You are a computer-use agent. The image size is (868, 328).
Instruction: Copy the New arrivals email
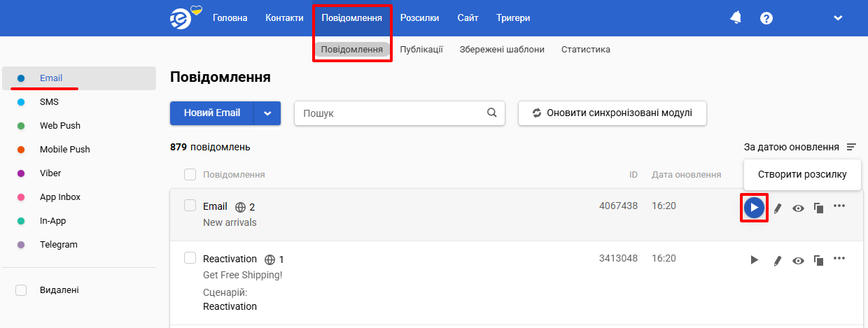coord(818,208)
